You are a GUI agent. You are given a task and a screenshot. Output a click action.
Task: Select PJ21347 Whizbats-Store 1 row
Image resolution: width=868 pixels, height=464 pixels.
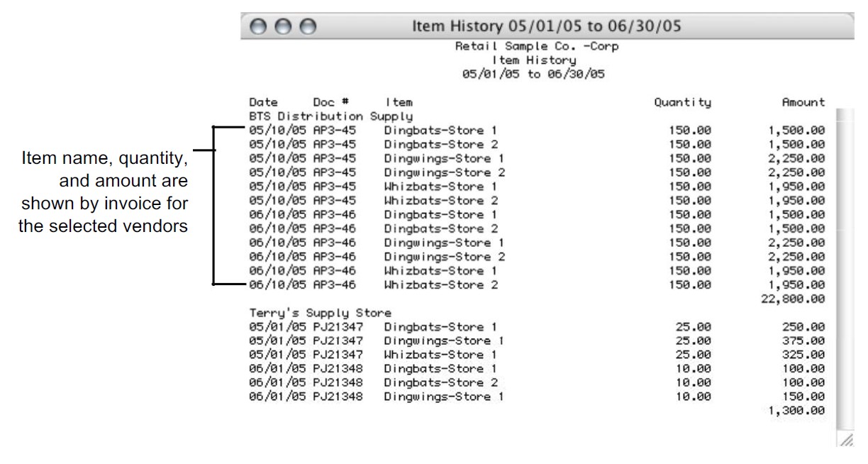click(537, 355)
